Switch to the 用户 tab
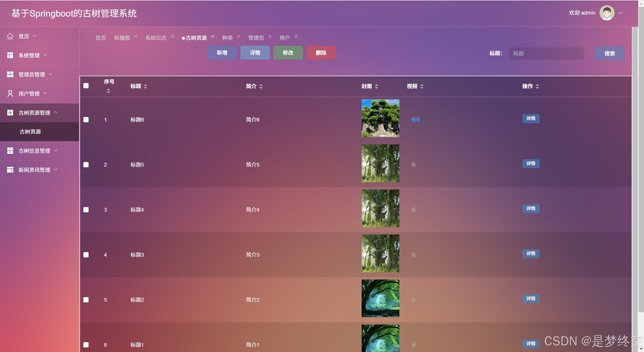 click(285, 38)
